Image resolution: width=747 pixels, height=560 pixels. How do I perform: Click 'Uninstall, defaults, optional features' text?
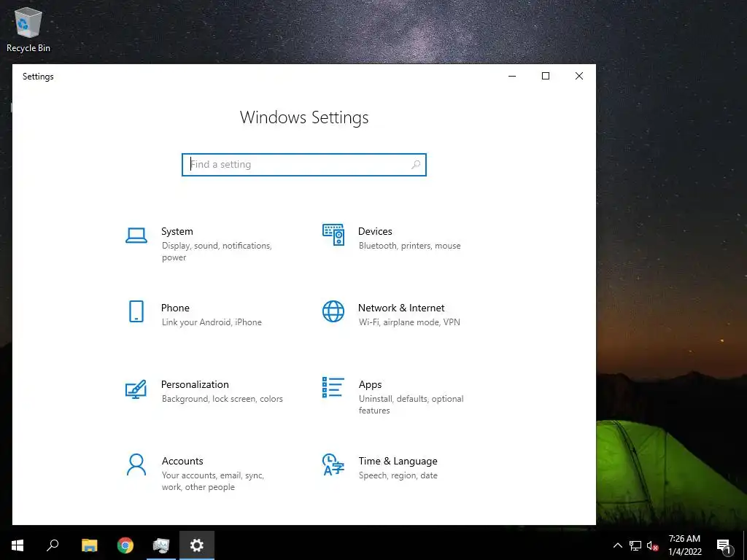(411, 404)
